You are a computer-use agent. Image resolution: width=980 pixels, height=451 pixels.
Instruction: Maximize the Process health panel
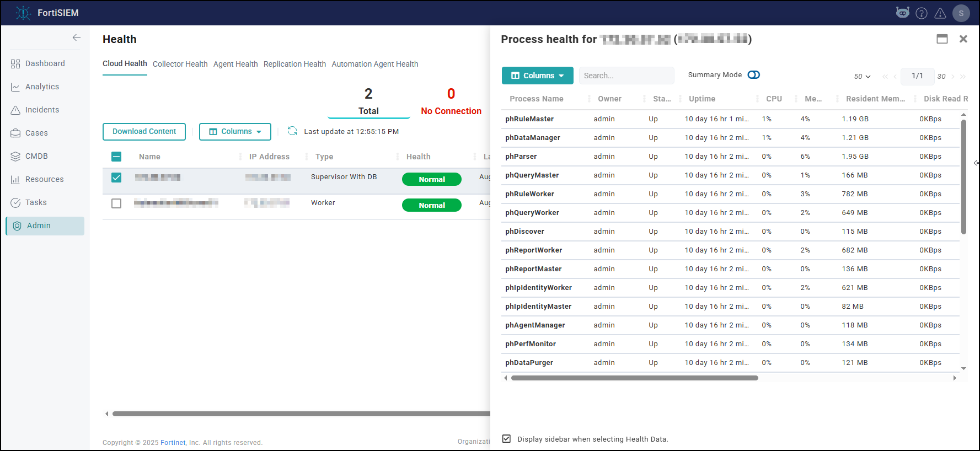(942, 39)
